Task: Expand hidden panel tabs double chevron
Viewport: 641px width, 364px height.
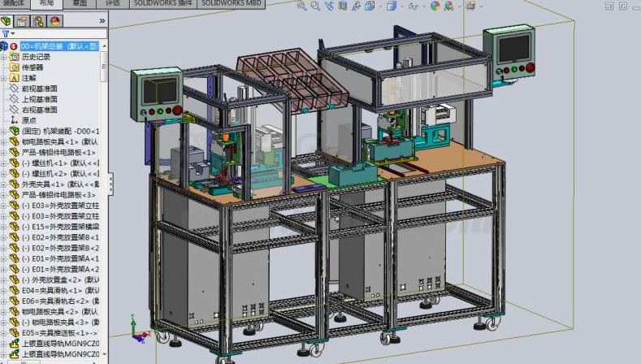Action: [102, 20]
